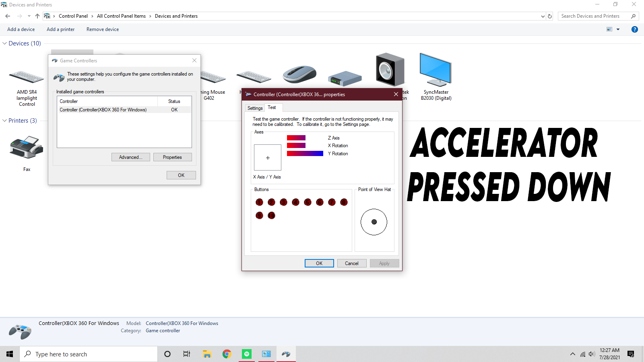Select the network router device icon
Viewport: 644px width, 362px height.
pyautogui.click(x=345, y=78)
